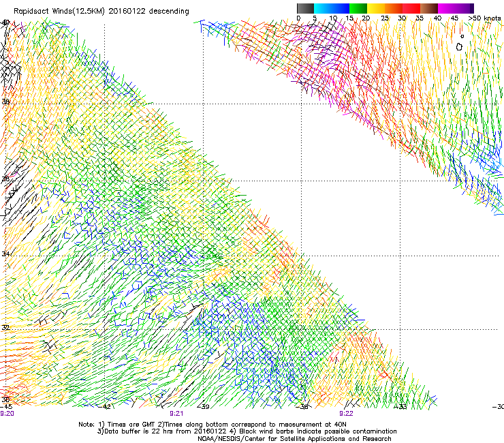Click the red 30-35 knots legend segment

pos(411,8)
